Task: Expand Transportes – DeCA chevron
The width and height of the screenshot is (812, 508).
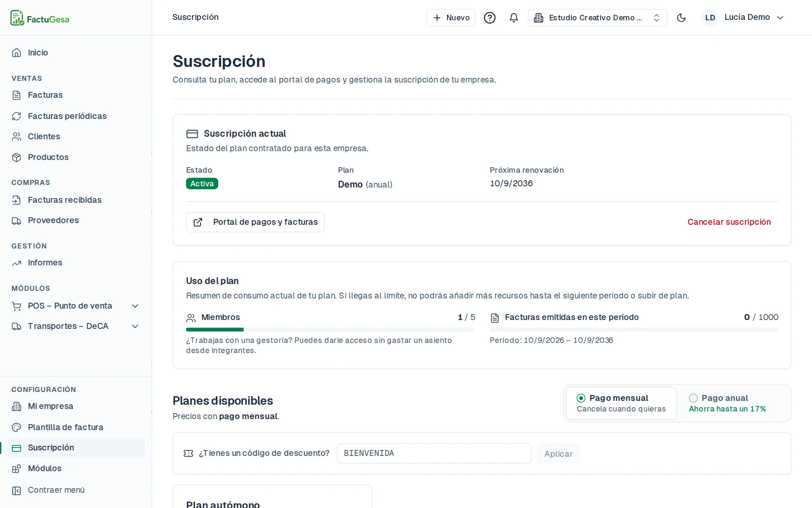Action: tap(135, 326)
